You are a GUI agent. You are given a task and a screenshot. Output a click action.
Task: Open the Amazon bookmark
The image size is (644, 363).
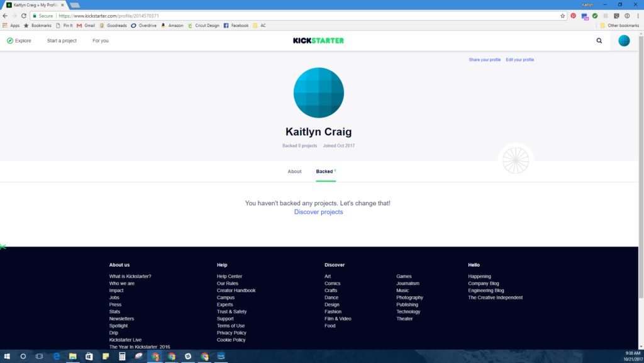[172, 25]
